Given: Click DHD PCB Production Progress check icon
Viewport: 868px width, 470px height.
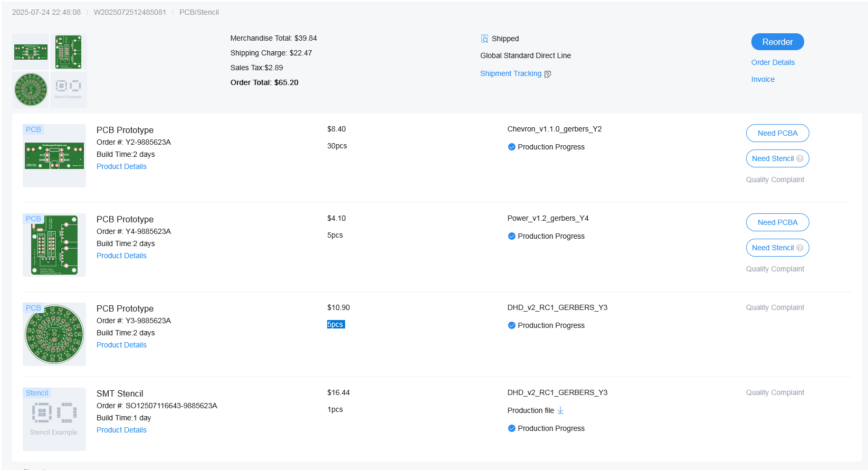Looking at the screenshot, I should pos(511,325).
